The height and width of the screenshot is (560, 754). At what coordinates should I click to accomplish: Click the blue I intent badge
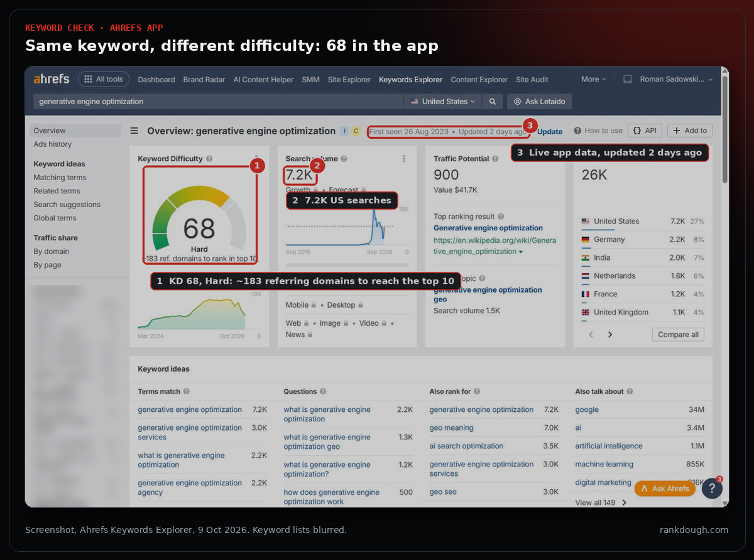tap(344, 131)
